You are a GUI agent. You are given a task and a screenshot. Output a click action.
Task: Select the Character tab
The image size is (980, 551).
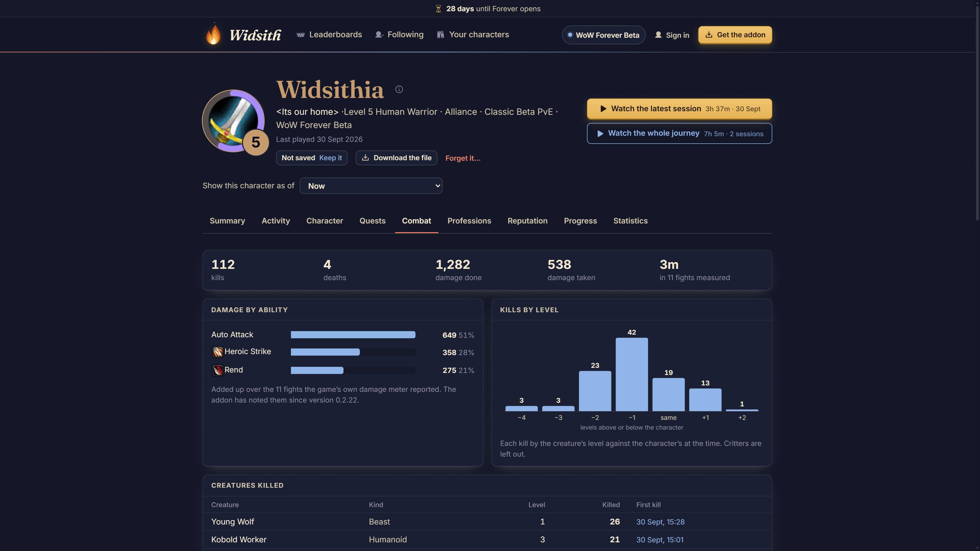(325, 221)
